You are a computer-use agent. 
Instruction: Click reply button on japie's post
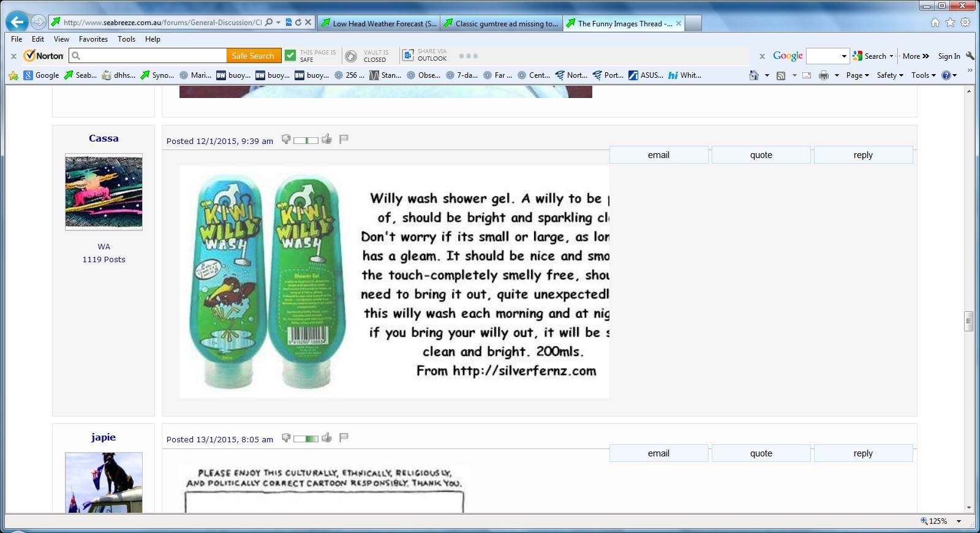[862, 453]
